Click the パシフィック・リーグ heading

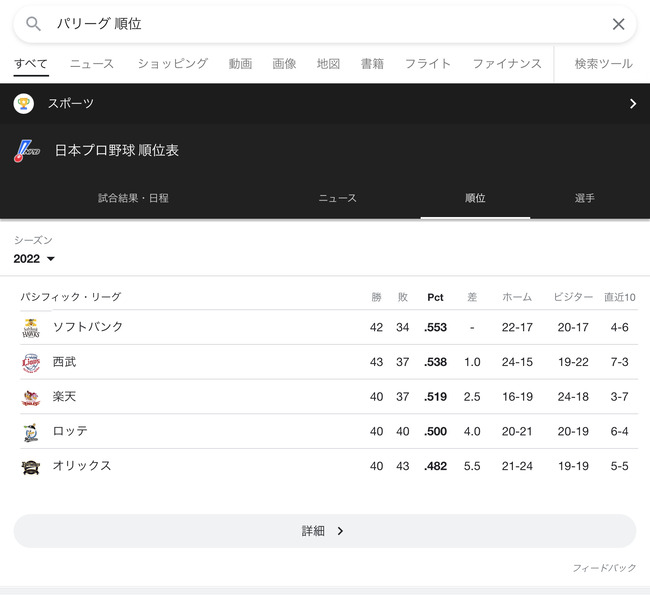coord(71,297)
